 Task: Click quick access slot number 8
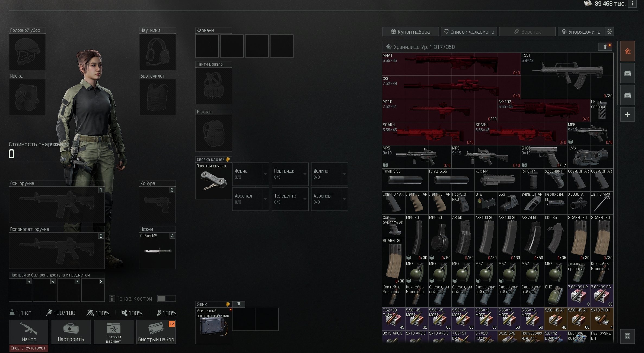tap(93, 290)
